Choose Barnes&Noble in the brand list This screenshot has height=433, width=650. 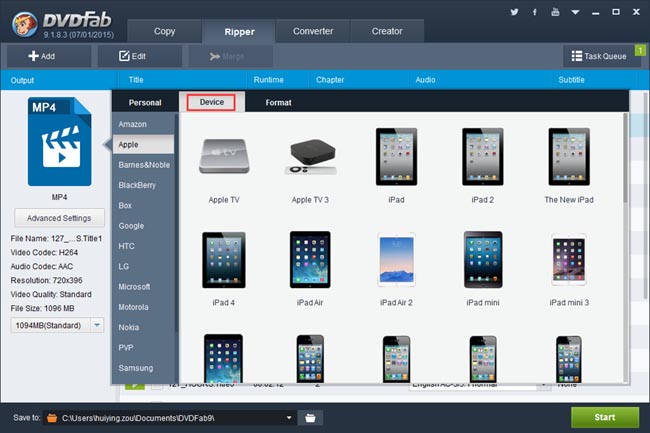point(143,164)
